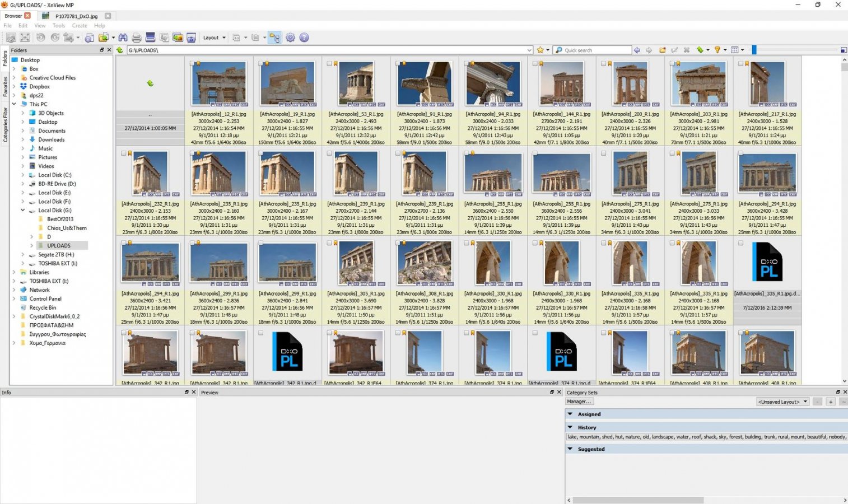Image resolution: width=848 pixels, height=504 pixels.
Task: Select the Print tool icon
Action: [x=136, y=38]
